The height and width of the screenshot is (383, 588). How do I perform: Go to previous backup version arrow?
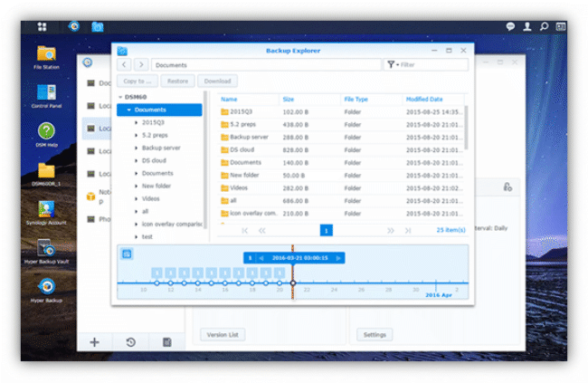pyautogui.click(x=261, y=258)
